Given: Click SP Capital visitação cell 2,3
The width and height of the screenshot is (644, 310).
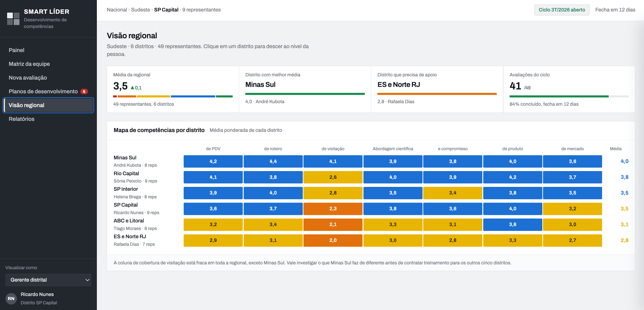Looking at the screenshot, I should (333, 209).
